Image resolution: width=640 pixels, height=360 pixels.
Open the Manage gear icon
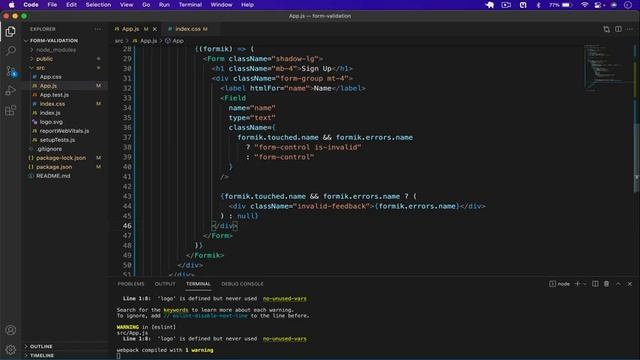click(11, 349)
